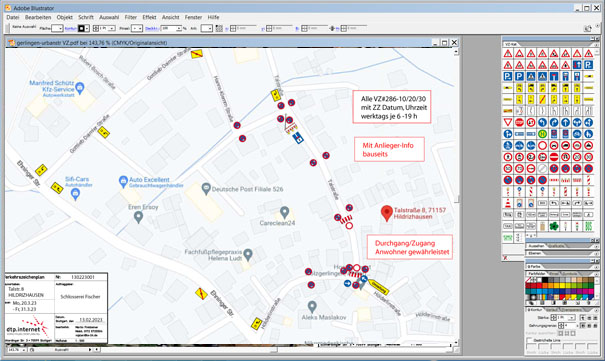The height and width of the screenshot is (361, 605).
Task: Open the Bridge icon in control bar
Action: tap(588, 28)
